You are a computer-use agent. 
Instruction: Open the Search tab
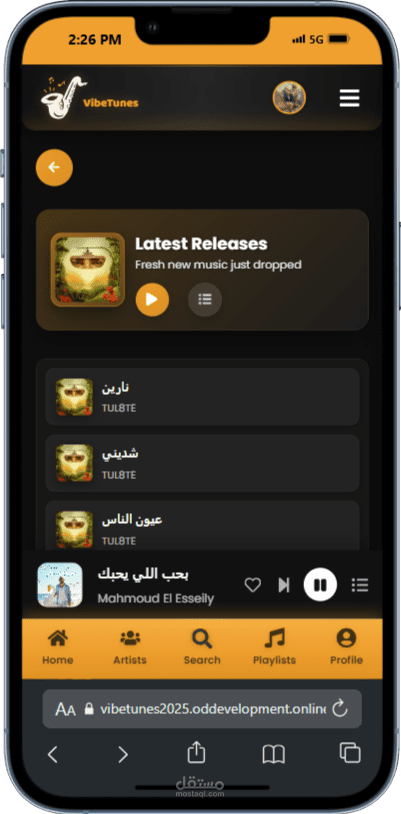tap(202, 647)
